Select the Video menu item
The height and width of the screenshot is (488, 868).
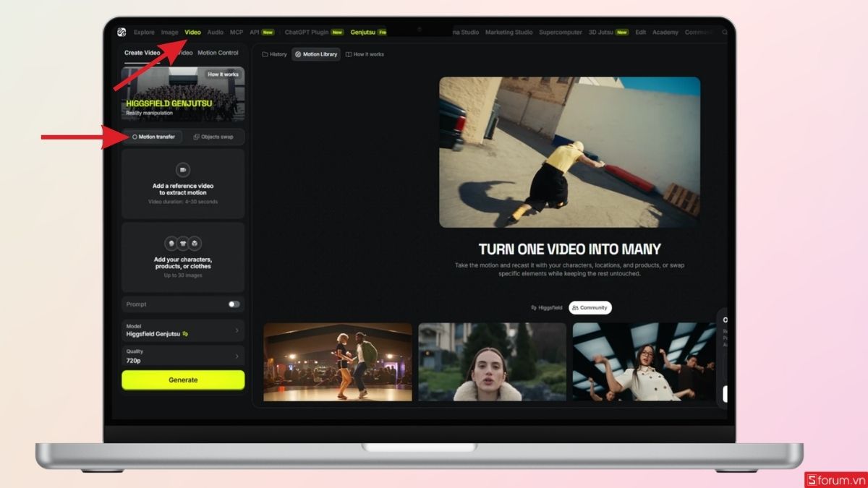coord(192,33)
